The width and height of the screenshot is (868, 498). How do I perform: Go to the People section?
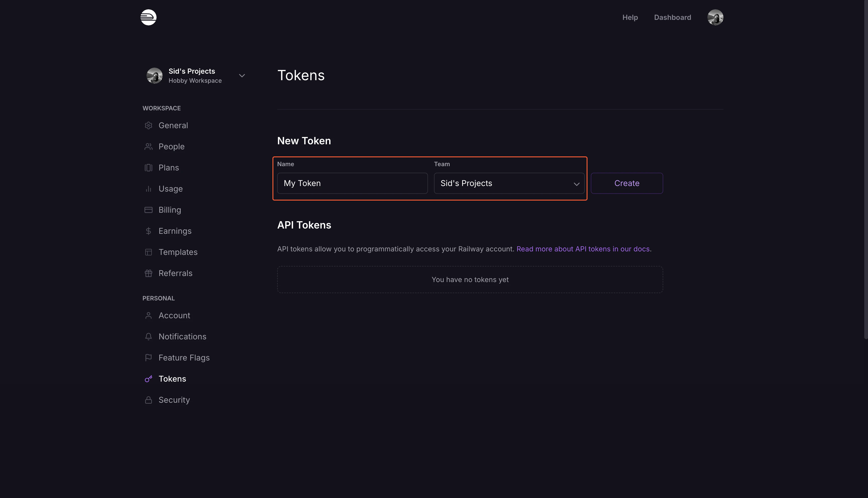tap(172, 147)
